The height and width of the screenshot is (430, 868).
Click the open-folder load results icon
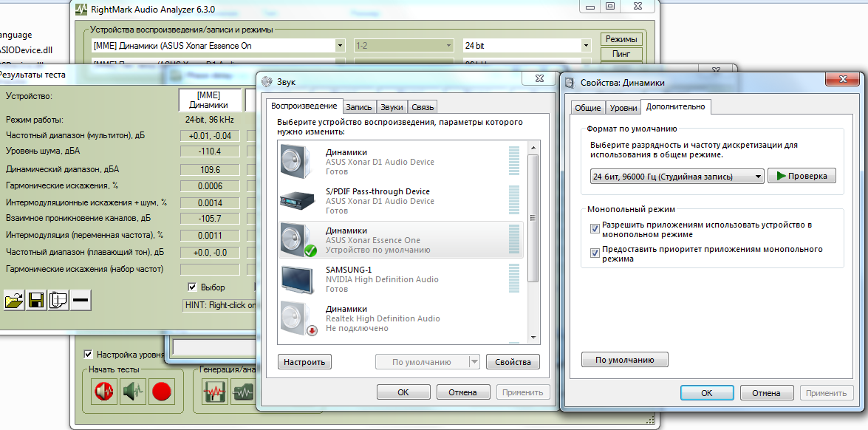click(x=14, y=300)
